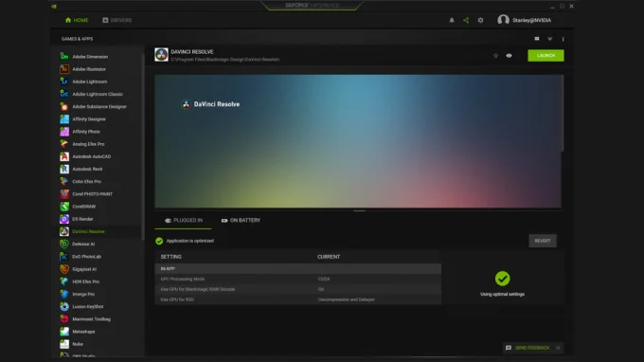
Task: Click the main panel vertical scrollbar
Action: tap(563, 113)
